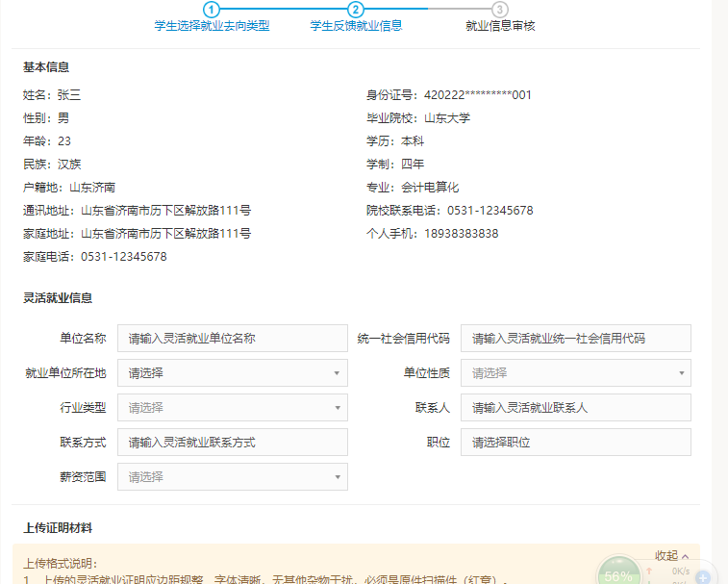
Task: Click step 2 circle icon
Action: point(356,9)
